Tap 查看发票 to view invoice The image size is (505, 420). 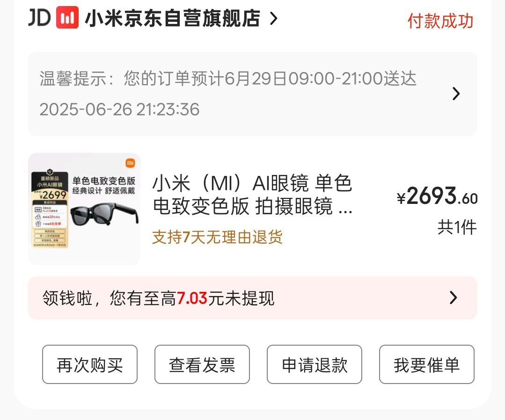tap(202, 364)
